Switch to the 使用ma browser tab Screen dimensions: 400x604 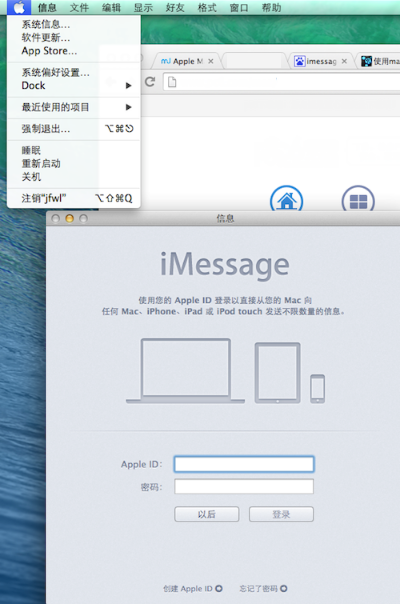coord(380,61)
